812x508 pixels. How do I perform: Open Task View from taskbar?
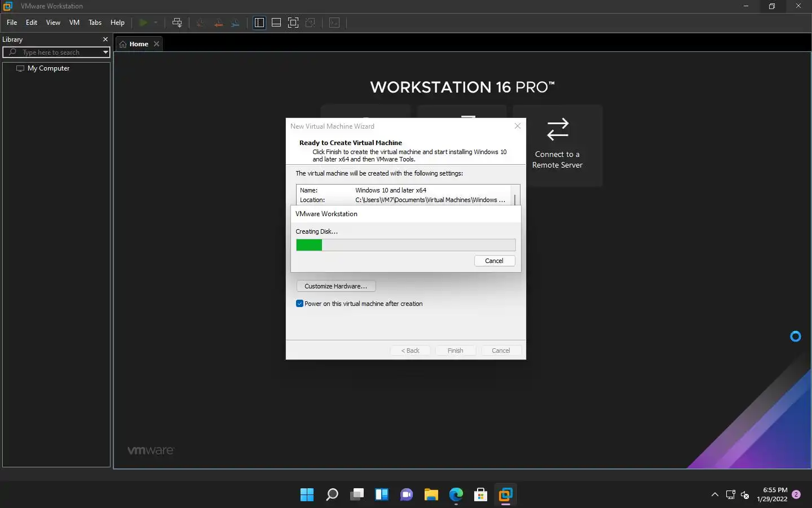[357, 495]
